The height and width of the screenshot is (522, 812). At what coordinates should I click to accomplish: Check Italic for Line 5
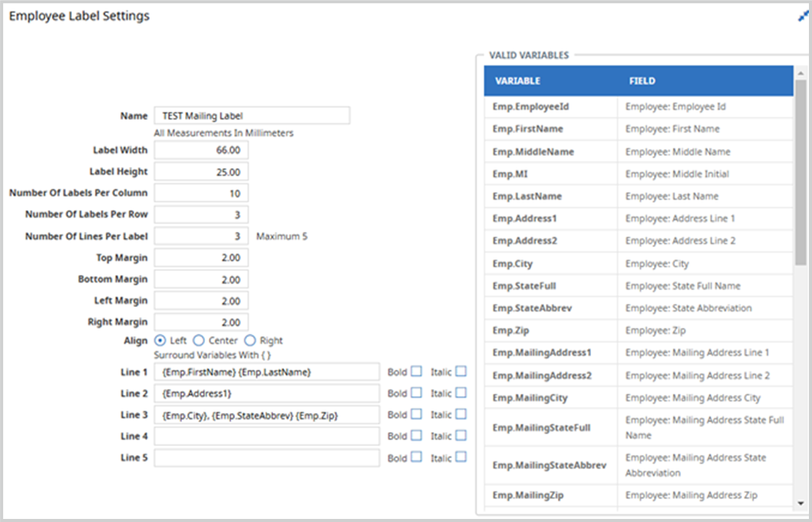click(x=461, y=458)
